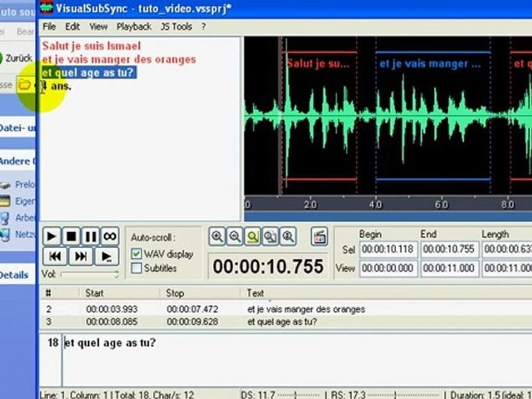Open the JS Tools menu

click(x=176, y=27)
